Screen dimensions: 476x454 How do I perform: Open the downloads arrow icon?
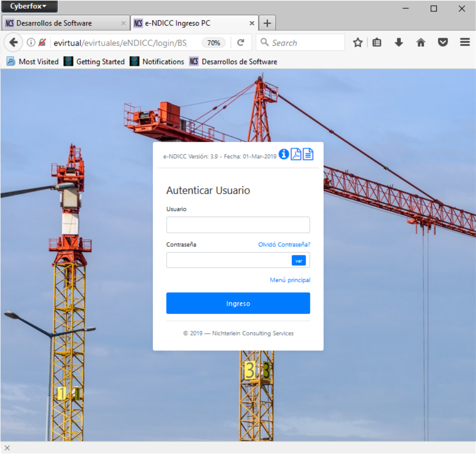point(399,43)
